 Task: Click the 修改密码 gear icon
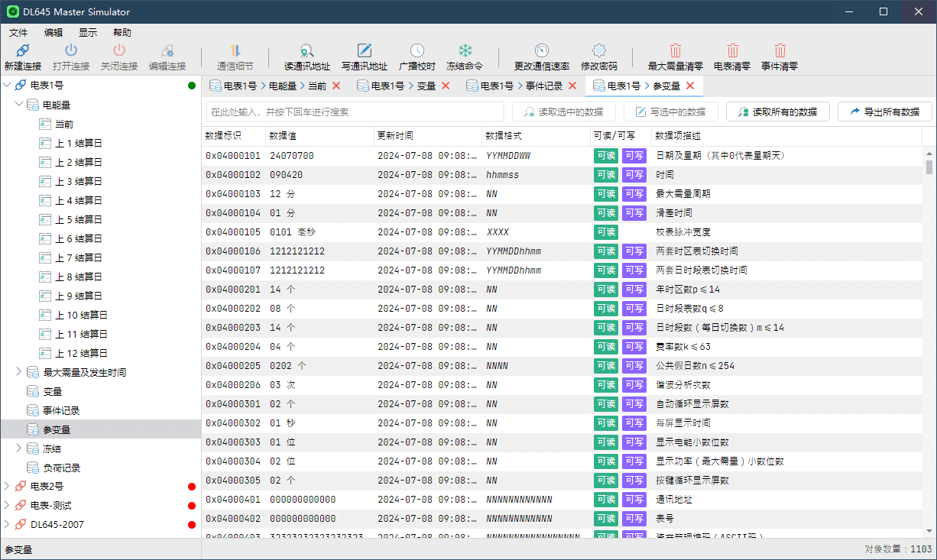click(x=599, y=50)
